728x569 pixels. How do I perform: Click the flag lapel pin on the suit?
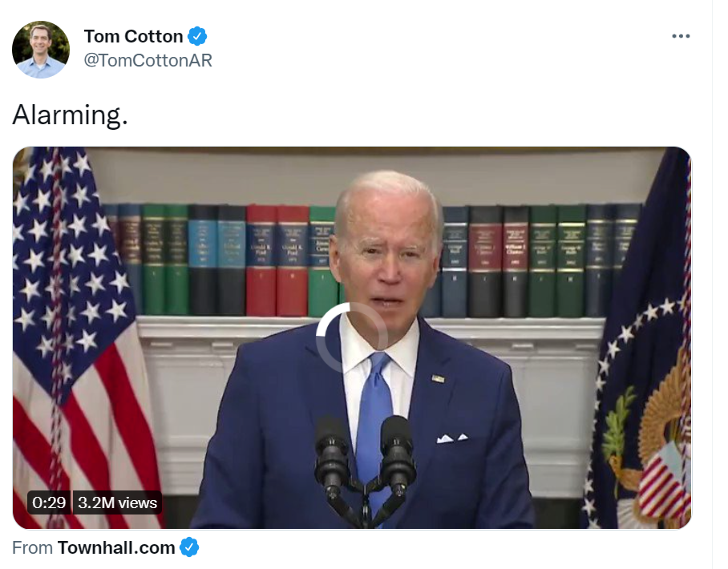coord(438,379)
